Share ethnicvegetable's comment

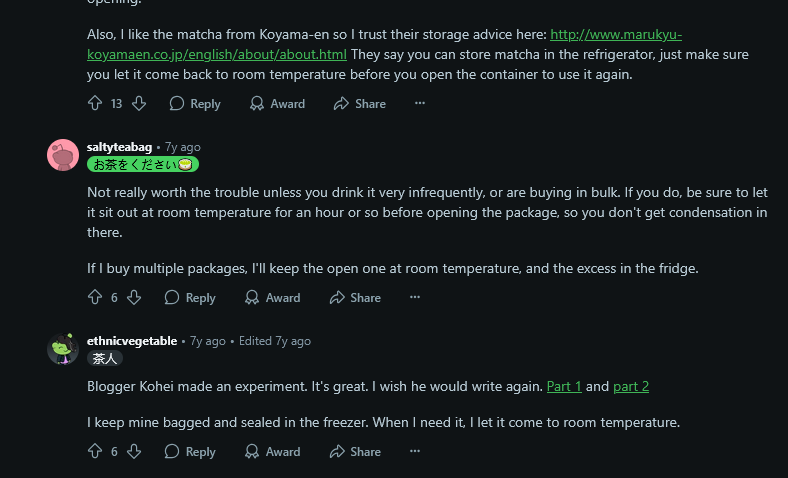(x=355, y=451)
